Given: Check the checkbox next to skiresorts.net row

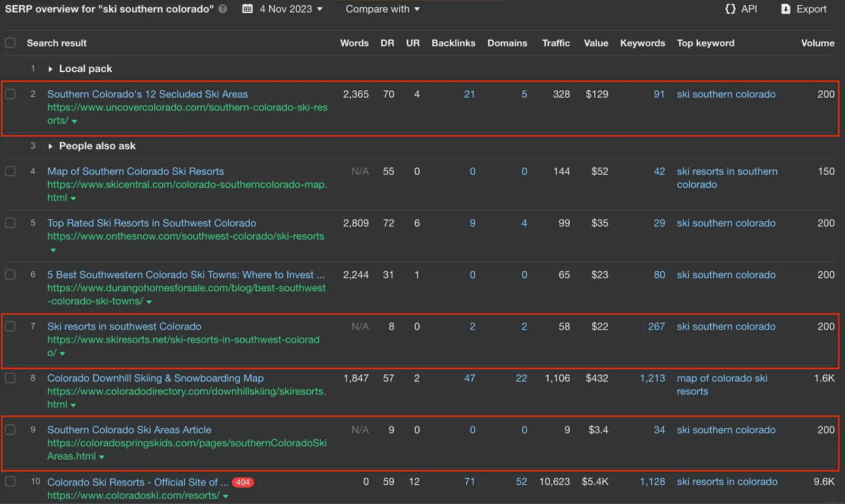Looking at the screenshot, I should point(10,326).
